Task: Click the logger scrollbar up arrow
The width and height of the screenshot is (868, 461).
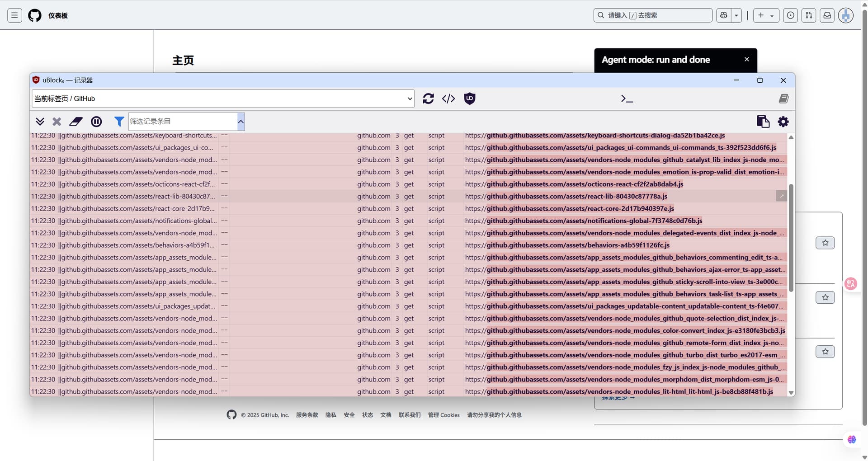Action: (791, 137)
